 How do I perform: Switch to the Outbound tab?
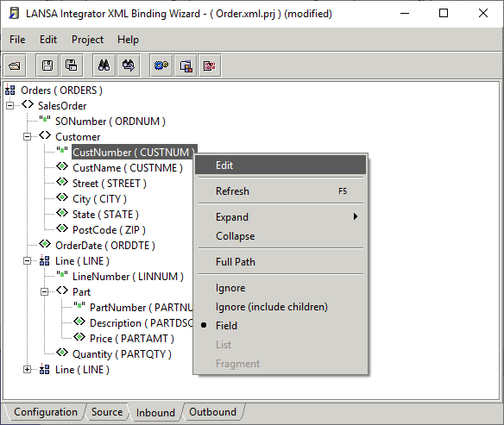point(212,412)
